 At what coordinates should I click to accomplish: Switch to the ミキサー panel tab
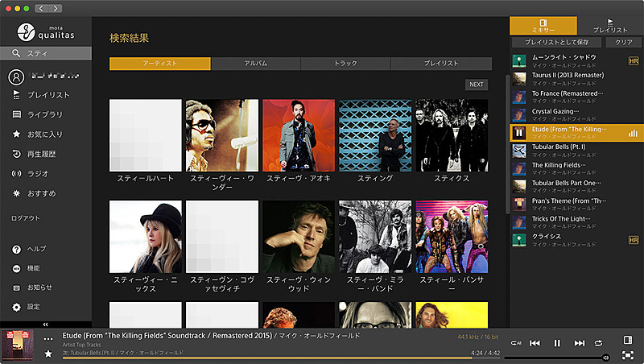click(x=543, y=26)
